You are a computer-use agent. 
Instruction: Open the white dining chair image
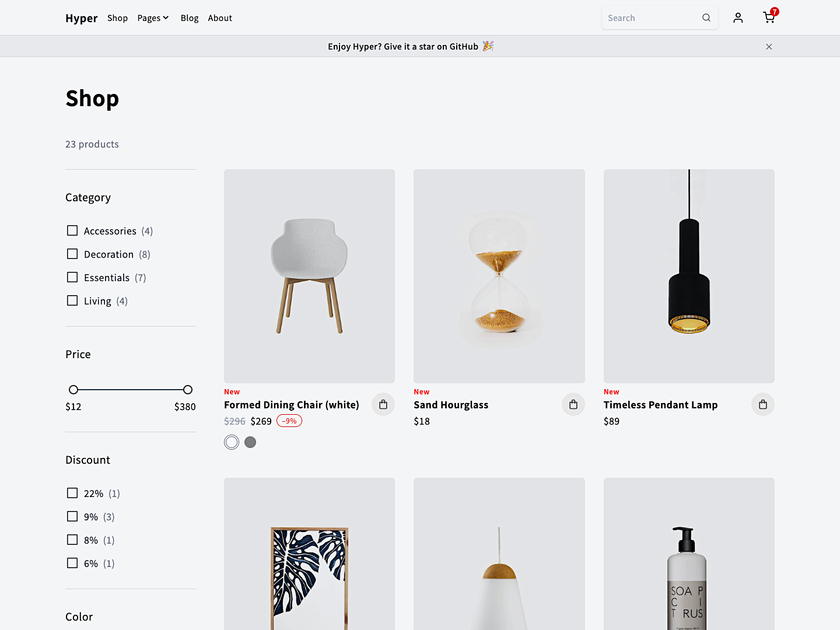pos(309,276)
